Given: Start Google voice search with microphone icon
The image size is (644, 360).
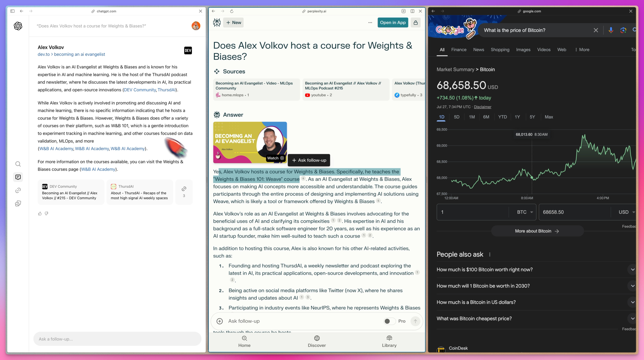Looking at the screenshot, I should [x=611, y=30].
